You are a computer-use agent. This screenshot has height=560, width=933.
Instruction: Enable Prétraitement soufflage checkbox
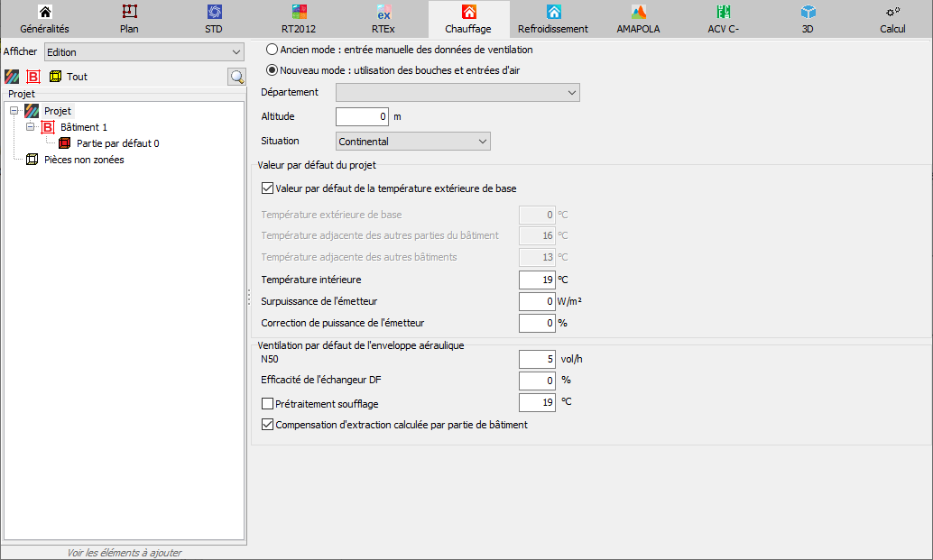pos(268,404)
